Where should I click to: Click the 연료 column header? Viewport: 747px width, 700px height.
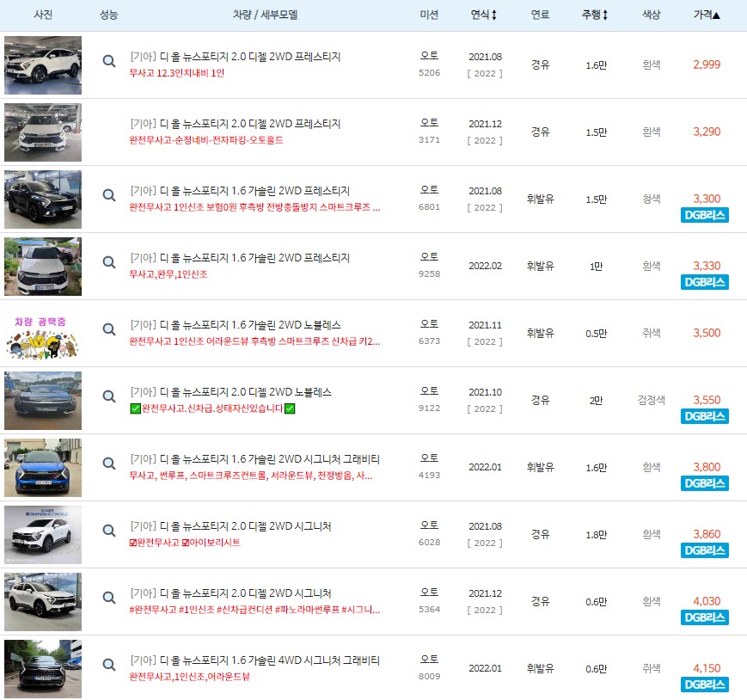click(540, 15)
